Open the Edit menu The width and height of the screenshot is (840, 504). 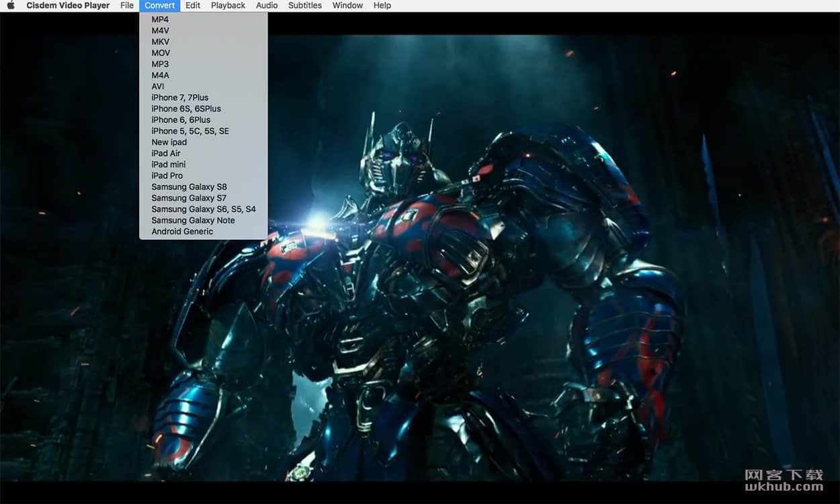click(x=193, y=5)
